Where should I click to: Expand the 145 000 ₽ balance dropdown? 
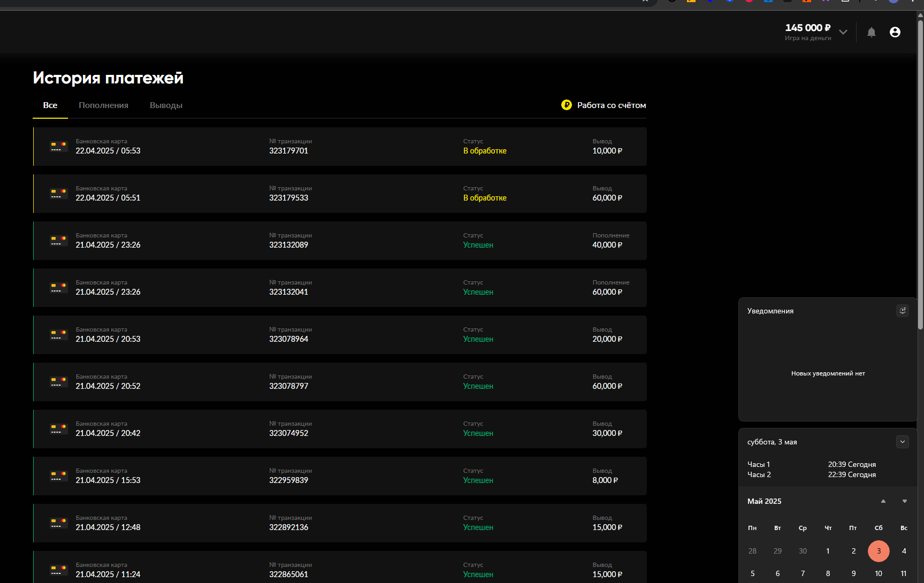click(843, 33)
